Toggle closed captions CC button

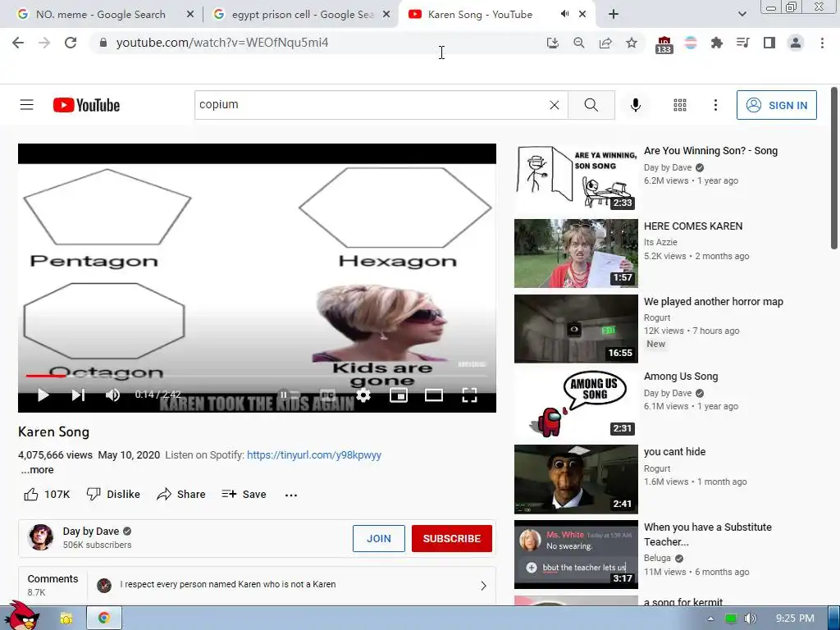(x=327, y=395)
